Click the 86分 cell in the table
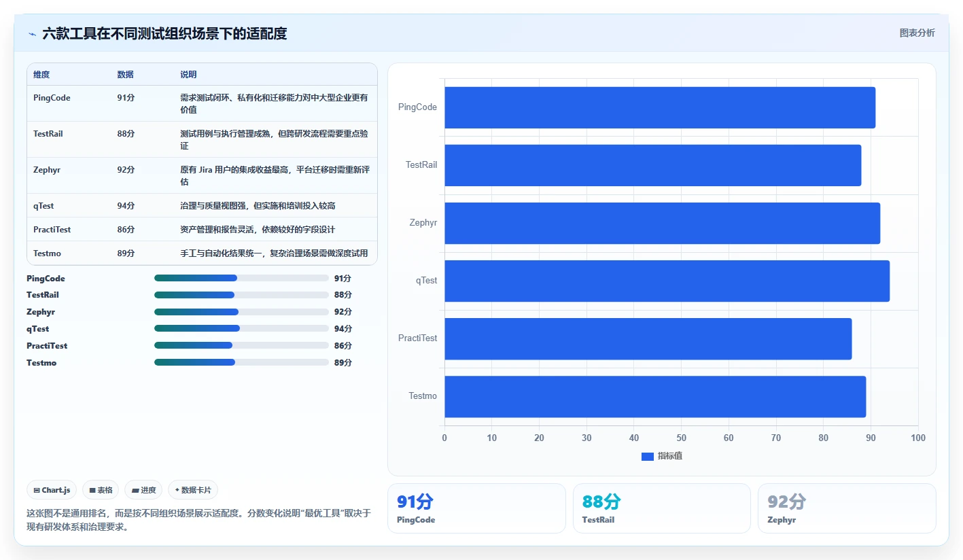 pyautogui.click(x=126, y=230)
